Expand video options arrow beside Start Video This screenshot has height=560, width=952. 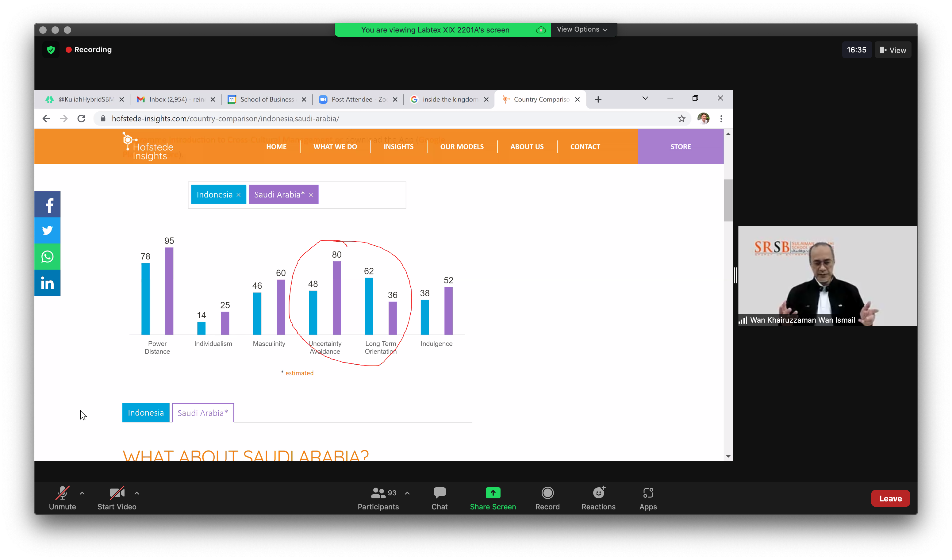137,493
